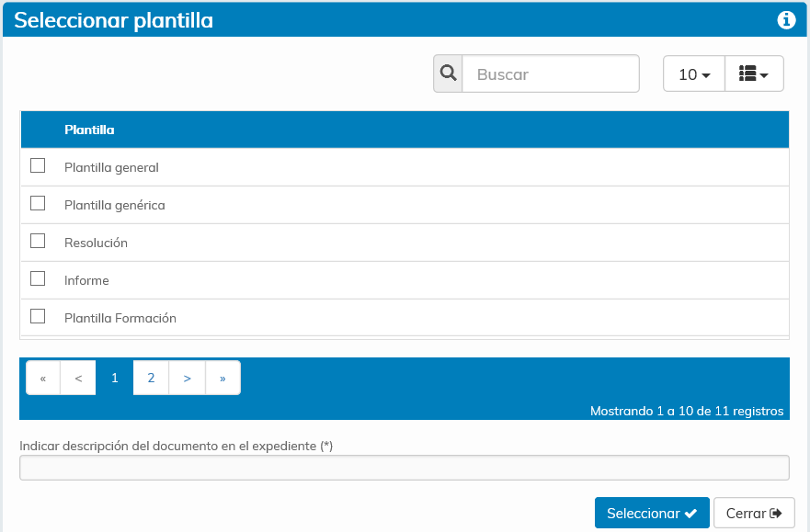Screen dimensions: 810x532
Task: Click the magnifying glass search icon
Action: (449, 74)
